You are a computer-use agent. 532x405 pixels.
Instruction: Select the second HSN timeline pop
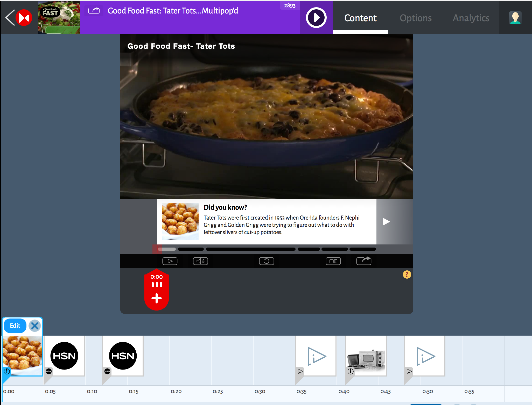123,356
